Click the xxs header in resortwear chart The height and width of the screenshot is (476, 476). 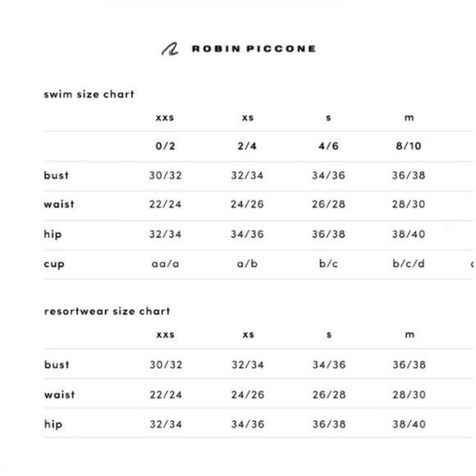[166, 335]
